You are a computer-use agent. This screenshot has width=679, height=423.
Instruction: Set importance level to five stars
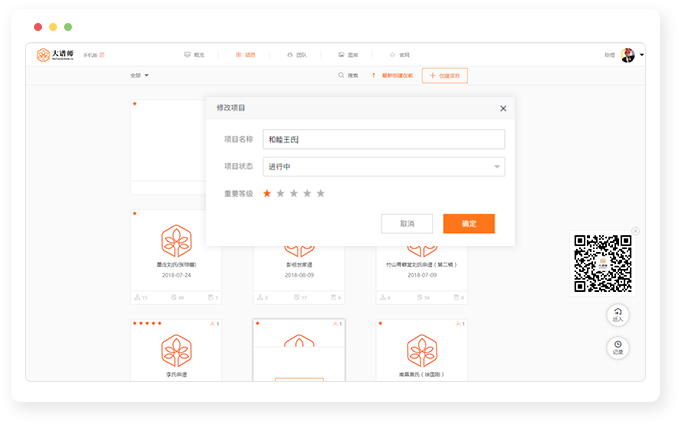coord(321,193)
